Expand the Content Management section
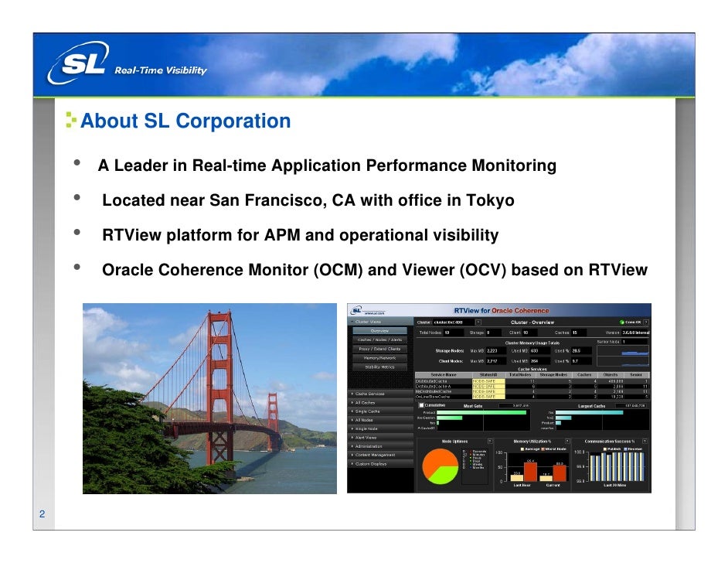Viewport: 728px width, 563px height. pos(379,455)
